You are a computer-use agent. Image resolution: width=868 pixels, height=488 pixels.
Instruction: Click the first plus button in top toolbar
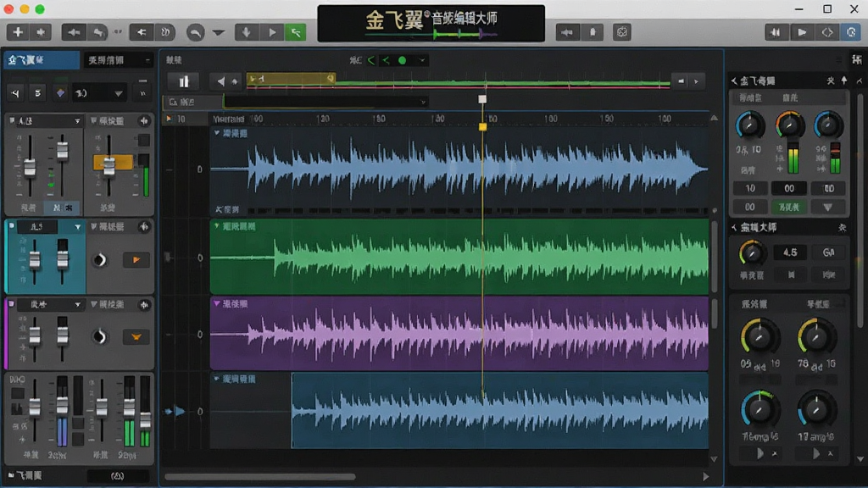click(18, 32)
